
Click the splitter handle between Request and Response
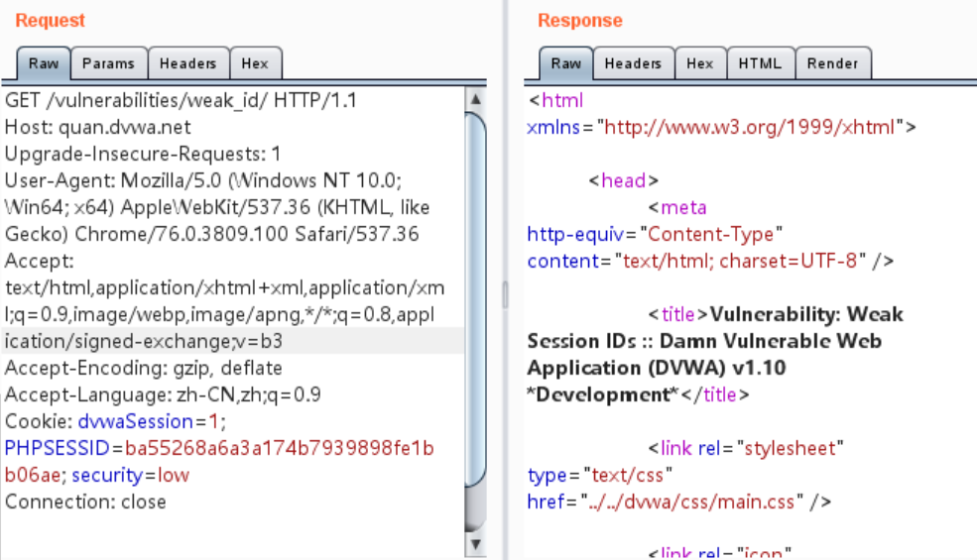pos(505,294)
